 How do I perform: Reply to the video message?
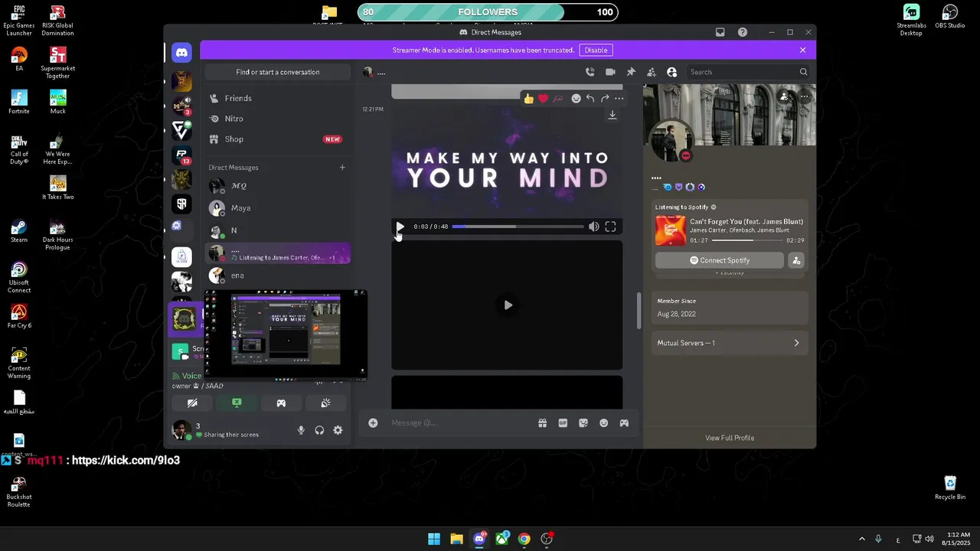click(x=590, y=99)
